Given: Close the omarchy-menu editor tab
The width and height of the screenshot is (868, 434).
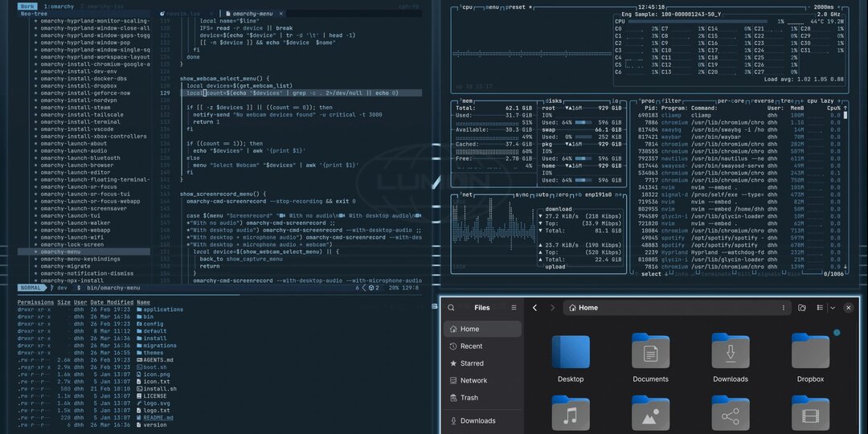Looking at the screenshot, I should click(x=280, y=14).
